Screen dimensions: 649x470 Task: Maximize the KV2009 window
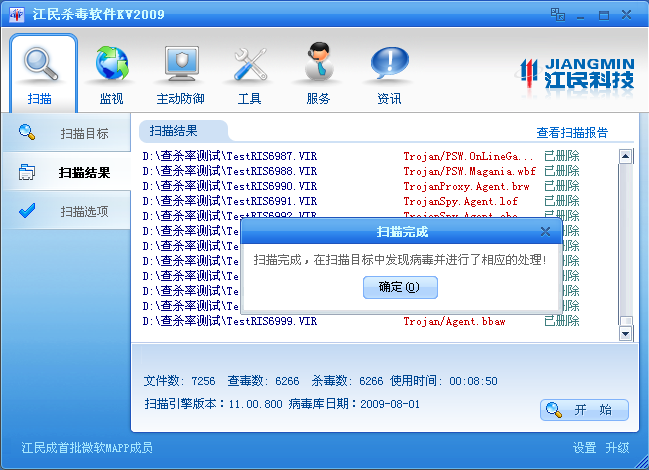(604, 16)
